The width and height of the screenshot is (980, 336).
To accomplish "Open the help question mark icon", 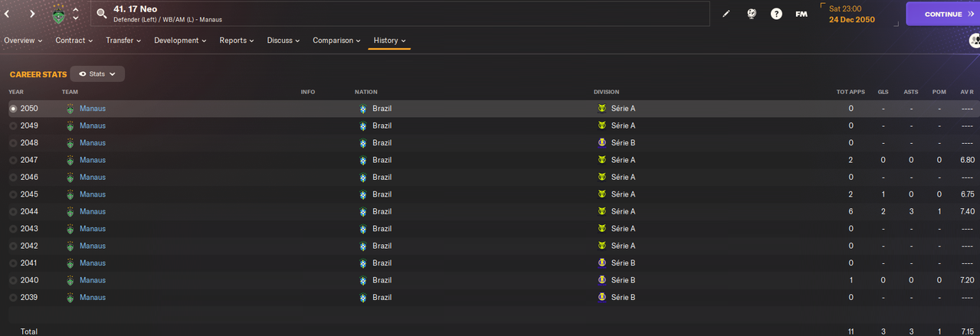I will 776,14.
